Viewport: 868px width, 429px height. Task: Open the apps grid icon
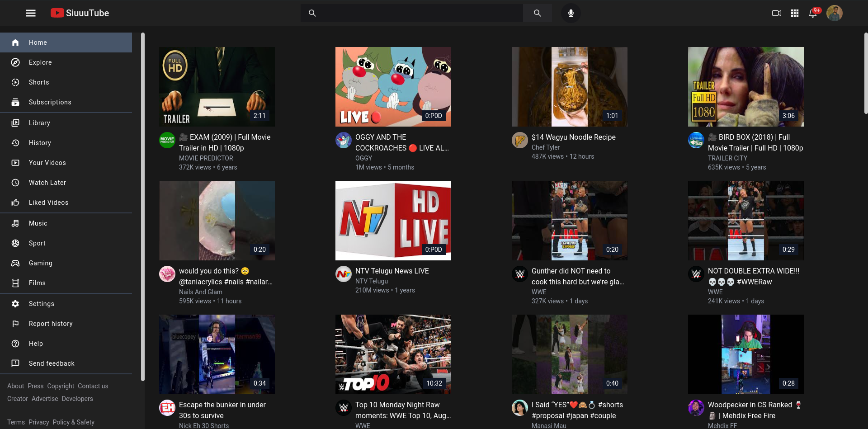coord(795,13)
